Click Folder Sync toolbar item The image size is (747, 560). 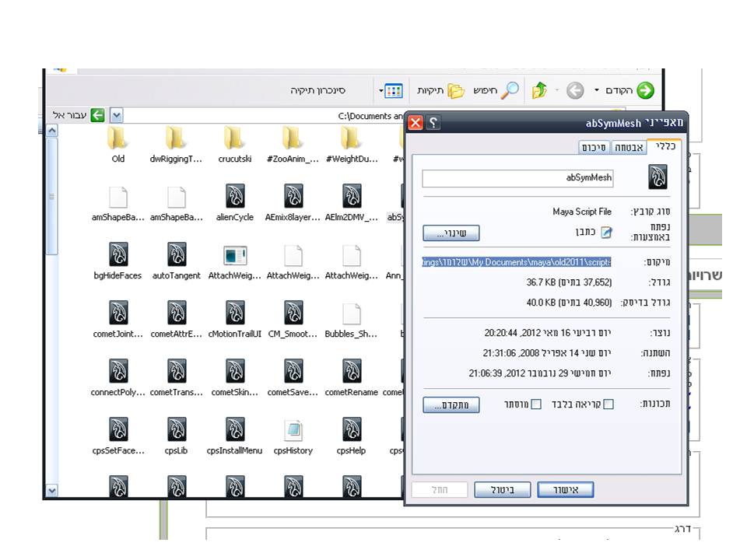point(317,90)
